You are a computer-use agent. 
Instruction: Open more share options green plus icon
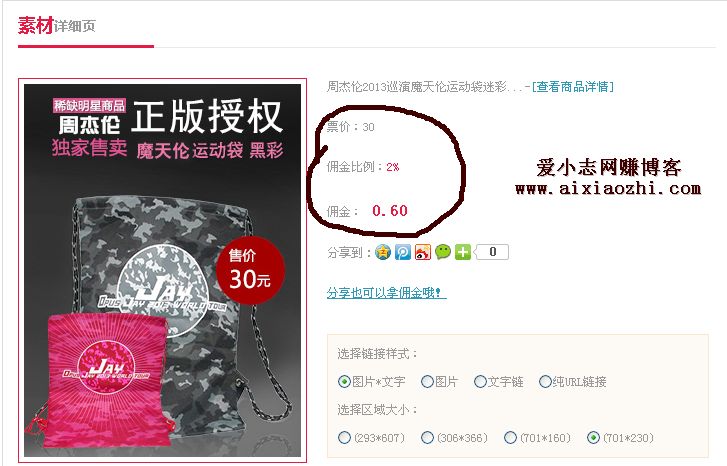(463, 252)
